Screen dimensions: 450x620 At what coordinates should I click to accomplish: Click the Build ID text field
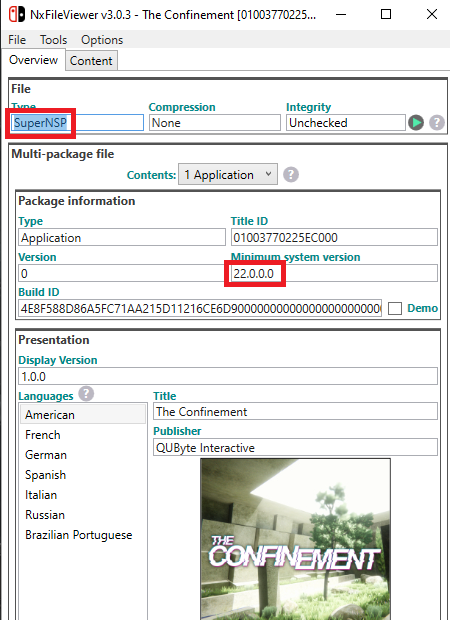pyautogui.click(x=200, y=308)
